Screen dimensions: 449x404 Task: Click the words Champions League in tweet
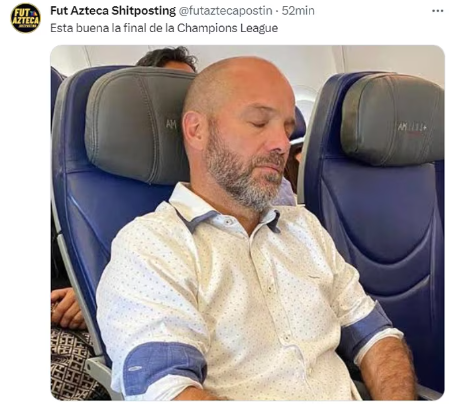pyautogui.click(x=227, y=28)
